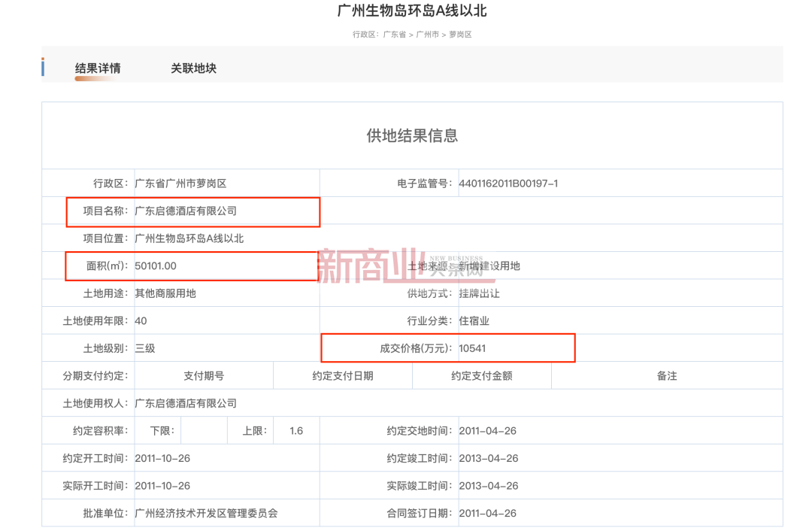The width and height of the screenshot is (812, 528).
Task: Click the 项目名称 label
Action: (106, 211)
